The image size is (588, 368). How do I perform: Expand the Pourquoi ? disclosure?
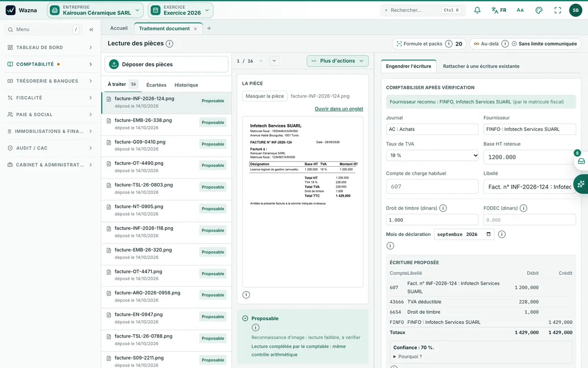[407, 357]
